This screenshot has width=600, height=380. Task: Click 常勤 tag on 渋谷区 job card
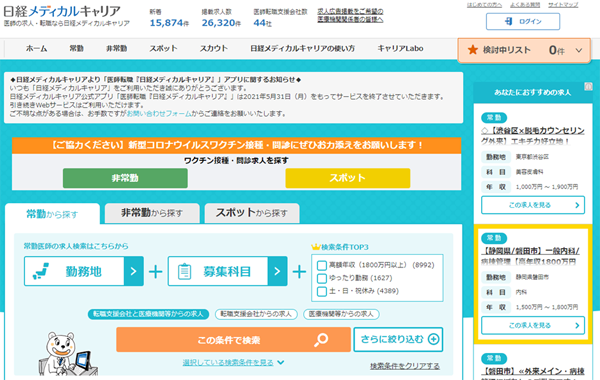(x=494, y=117)
